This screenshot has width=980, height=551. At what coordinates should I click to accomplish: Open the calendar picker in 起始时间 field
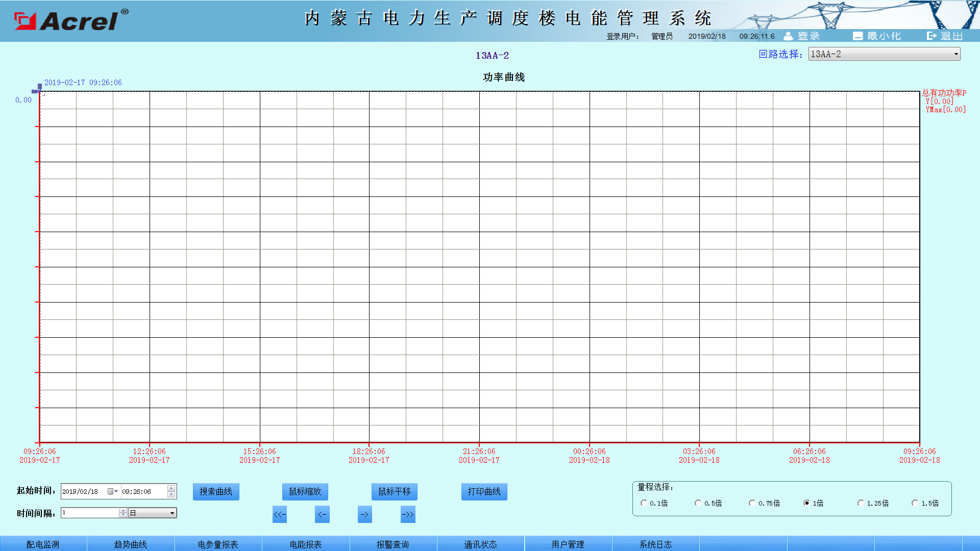[113, 491]
